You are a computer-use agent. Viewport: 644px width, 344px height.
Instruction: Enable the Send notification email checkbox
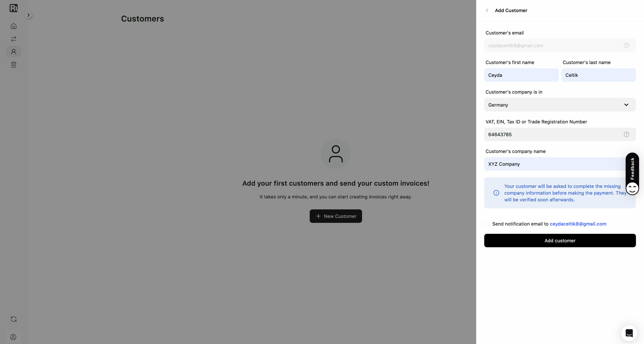click(x=487, y=224)
